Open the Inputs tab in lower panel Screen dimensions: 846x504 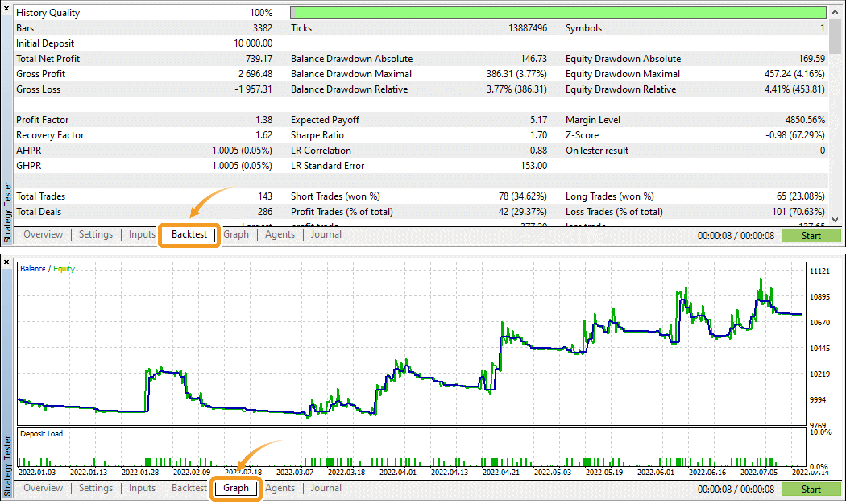[x=142, y=488]
